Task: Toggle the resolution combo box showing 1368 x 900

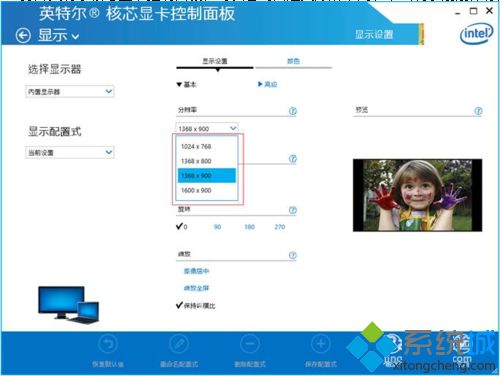Action: [207, 128]
